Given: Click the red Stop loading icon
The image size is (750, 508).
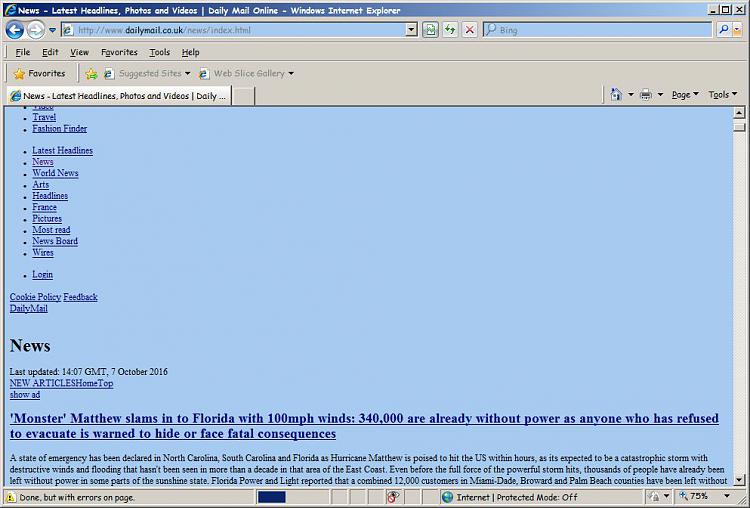Looking at the screenshot, I should (470, 30).
